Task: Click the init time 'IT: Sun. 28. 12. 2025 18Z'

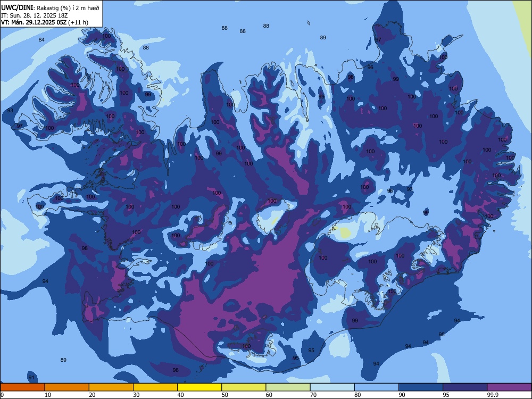Action: tap(35, 15)
